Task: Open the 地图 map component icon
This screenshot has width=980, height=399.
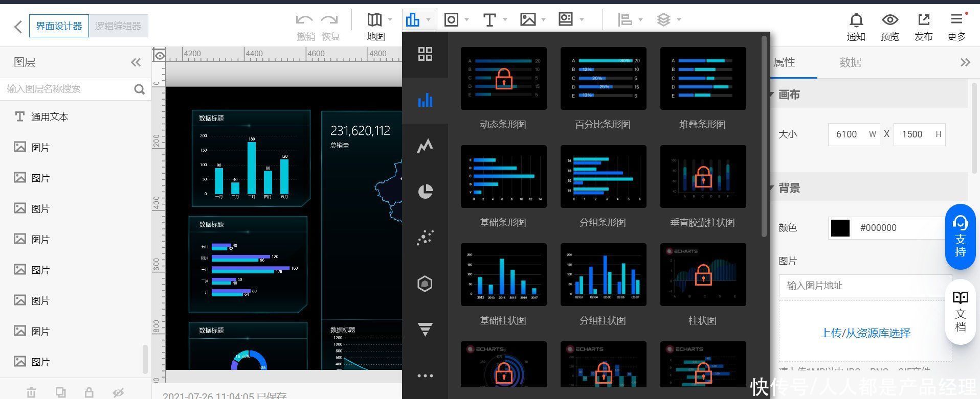Action: 374,20
